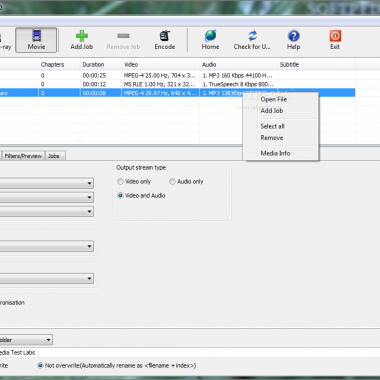Click the green Add Job plus icon
The width and height of the screenshot is (380, 380).
pyautogui.click(x=82, y=36)
